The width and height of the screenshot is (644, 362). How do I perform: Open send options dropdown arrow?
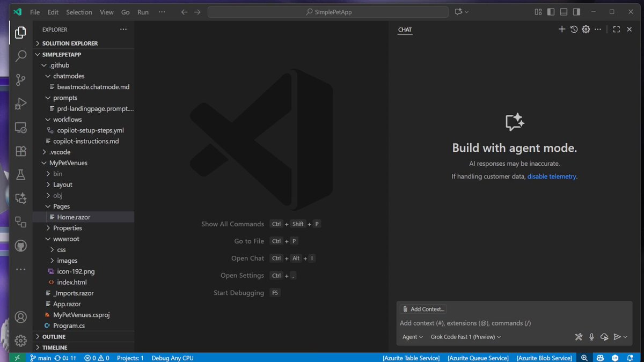(625, 337)
